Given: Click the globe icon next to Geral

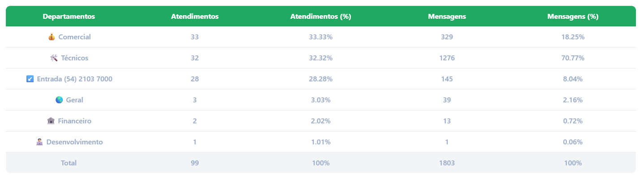Looking at the screenshot, I should [x=59, y=100].
